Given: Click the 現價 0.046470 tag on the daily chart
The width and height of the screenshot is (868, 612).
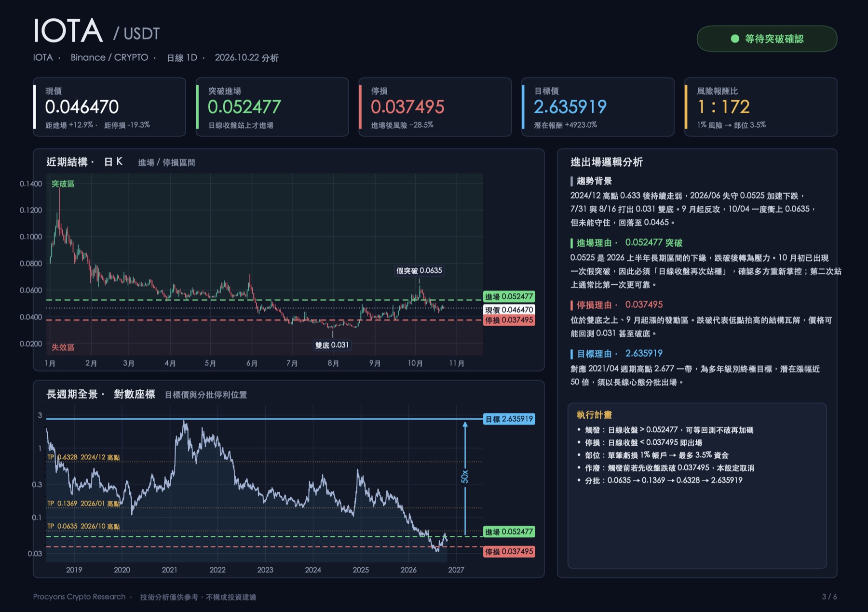Looking at the screenshot, I should tap(509, 310).
